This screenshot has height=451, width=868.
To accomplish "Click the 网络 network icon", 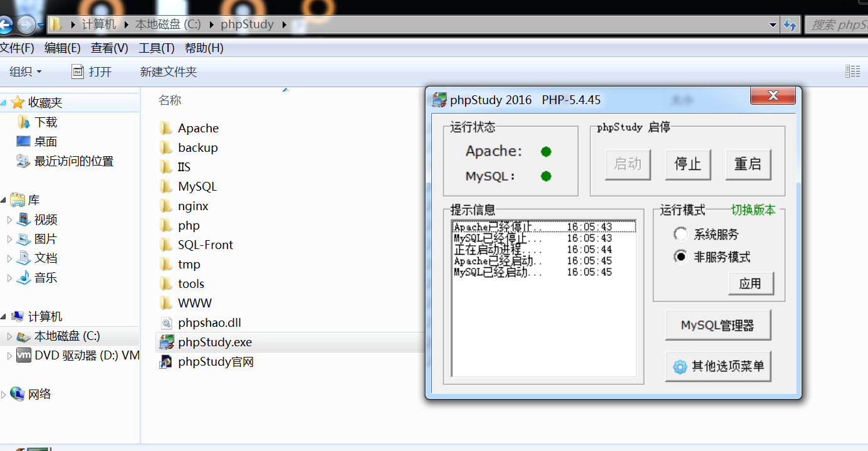I will (x=18, y=394).
